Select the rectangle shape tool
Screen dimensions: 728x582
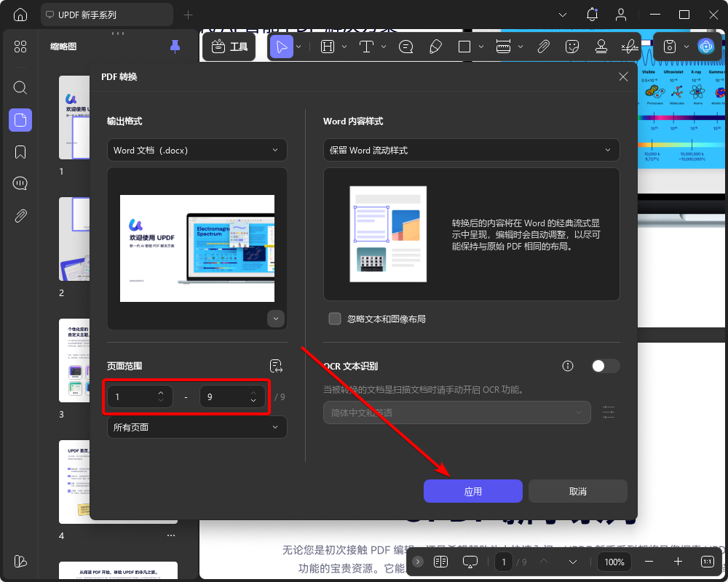464,47
